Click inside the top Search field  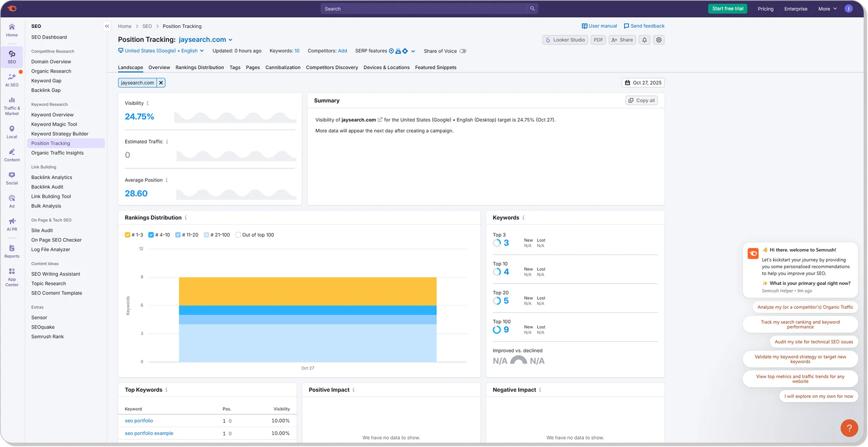[x=423, y=9]
